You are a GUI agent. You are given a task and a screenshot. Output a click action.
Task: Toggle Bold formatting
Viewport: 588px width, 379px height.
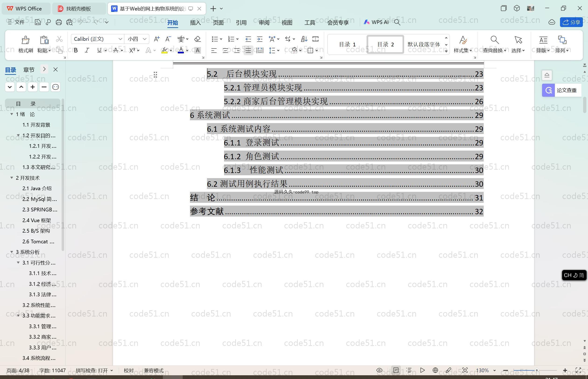click(x=76, y=50)
